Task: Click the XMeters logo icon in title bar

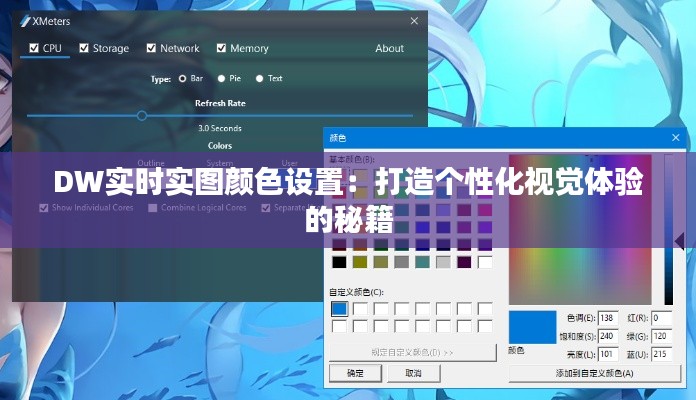Action: pos(24,21)
